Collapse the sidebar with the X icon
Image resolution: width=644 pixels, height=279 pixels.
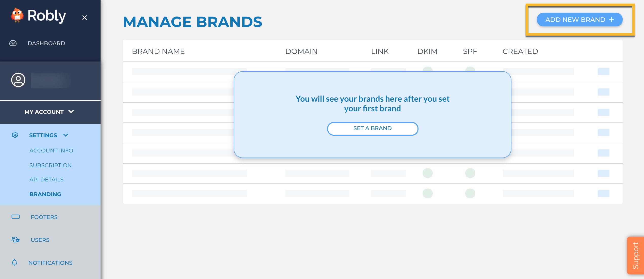click(84, 18)
